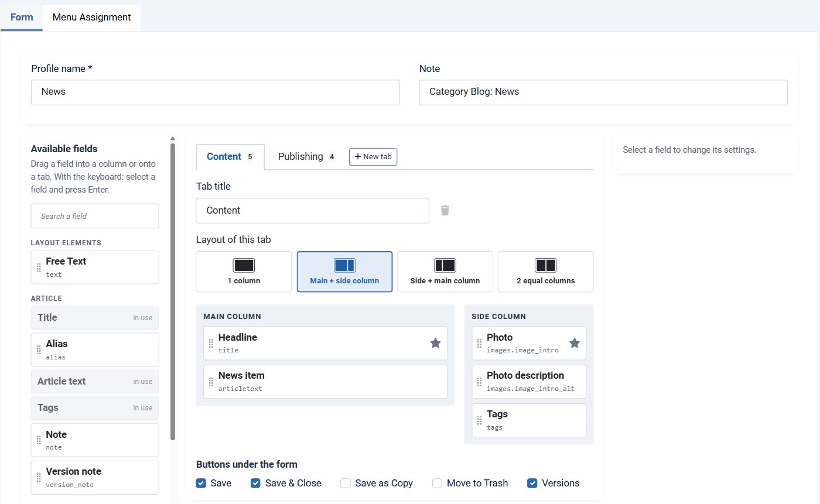The width and height of the screenshot is (820, 504).
Task: Enable the Save as Copy checkbox
Action: click(x=346, y=483)
